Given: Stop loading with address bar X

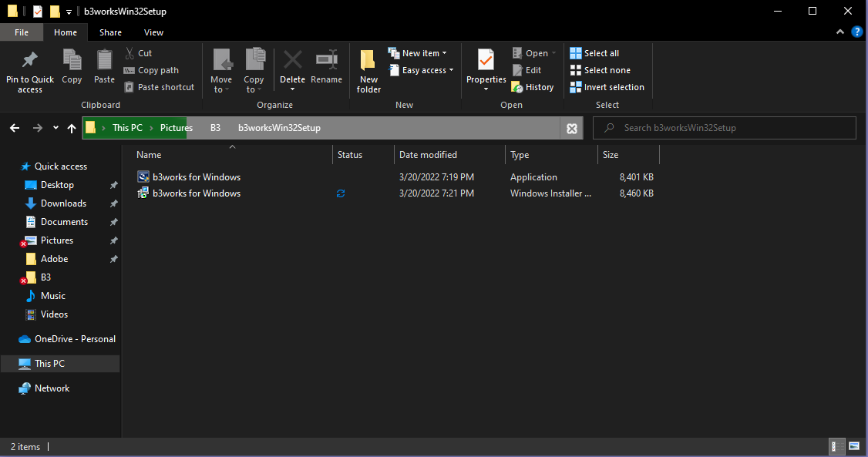Looking at the screenshot, I should 572,129.
